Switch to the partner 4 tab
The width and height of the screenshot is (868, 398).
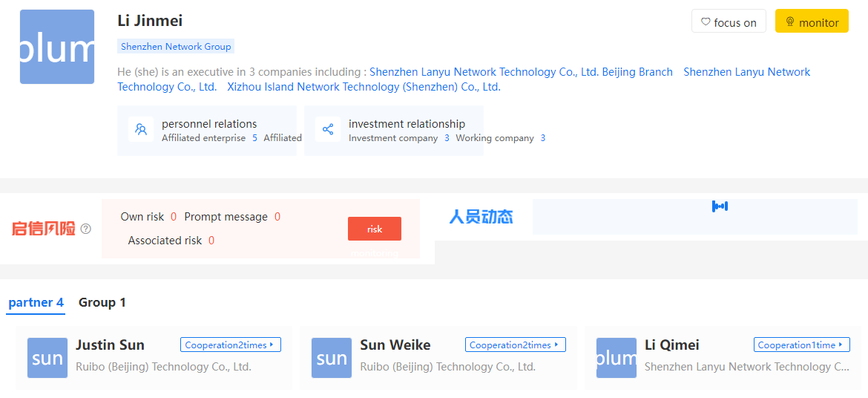coord(36,303)
